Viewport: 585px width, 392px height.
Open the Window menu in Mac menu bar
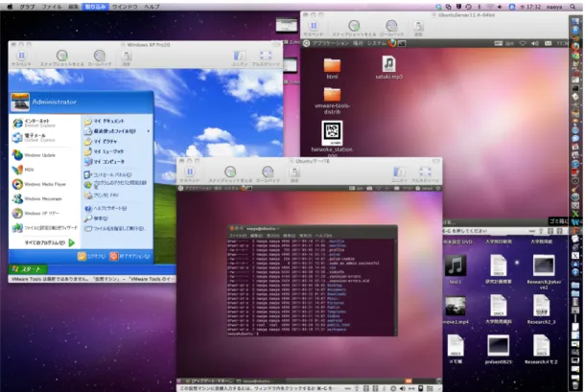click(125, 7)
